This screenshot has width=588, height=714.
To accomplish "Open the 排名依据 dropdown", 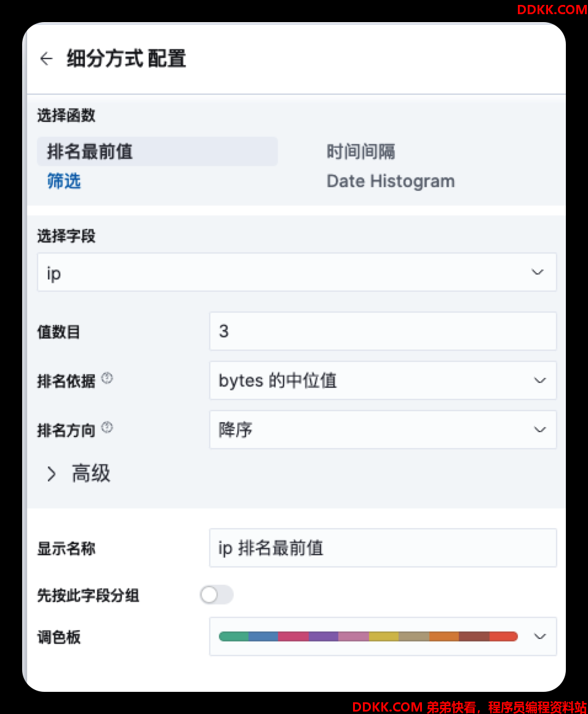I will pos(383,380).
